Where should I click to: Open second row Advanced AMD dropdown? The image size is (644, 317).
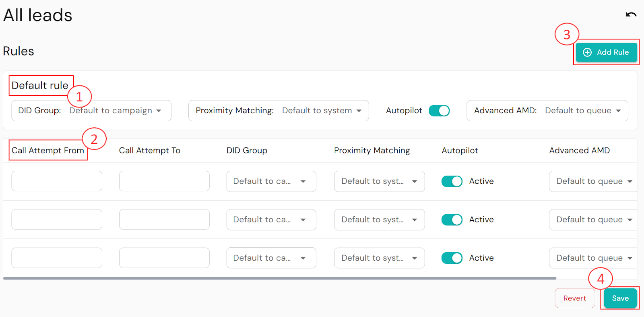[x=593, y=220]
